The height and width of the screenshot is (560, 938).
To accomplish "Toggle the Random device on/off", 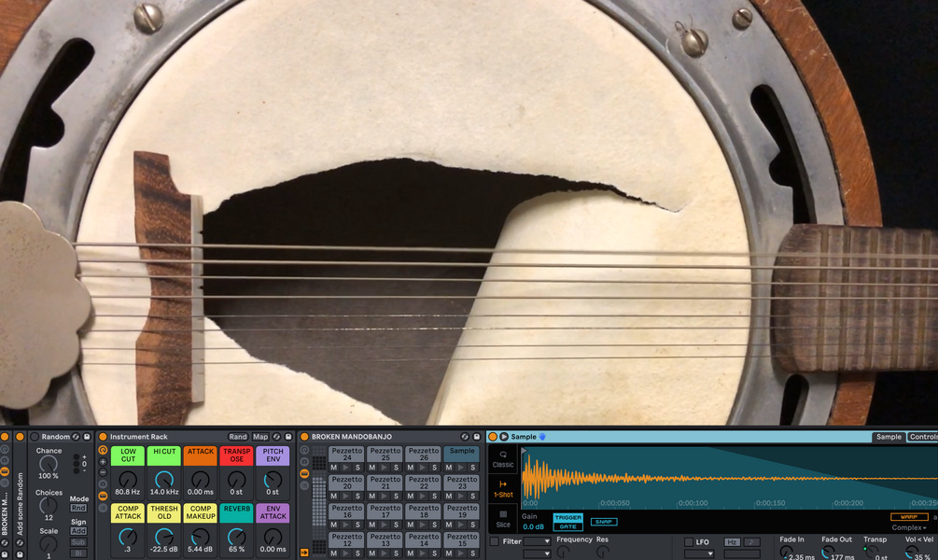I will (35, 437).
